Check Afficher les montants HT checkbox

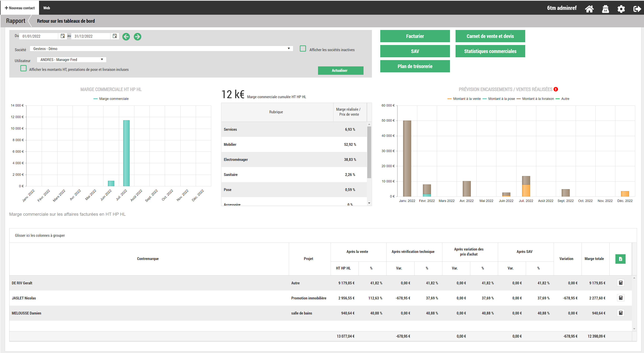coord(23,68)
